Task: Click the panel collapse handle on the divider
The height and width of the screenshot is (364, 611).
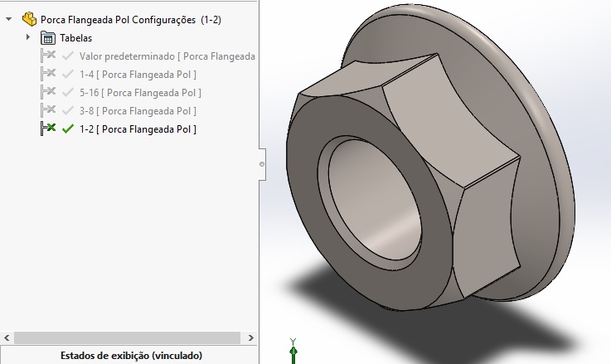Action: coord(262,164)
